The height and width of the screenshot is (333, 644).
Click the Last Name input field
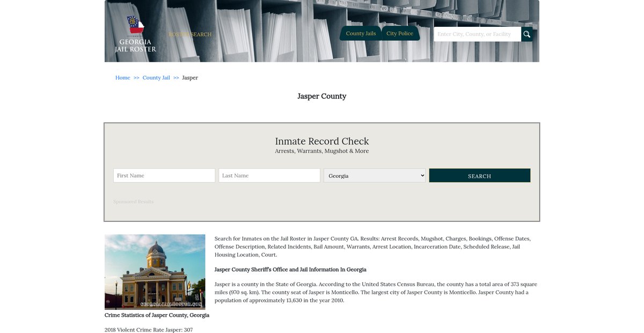[269, 176]
